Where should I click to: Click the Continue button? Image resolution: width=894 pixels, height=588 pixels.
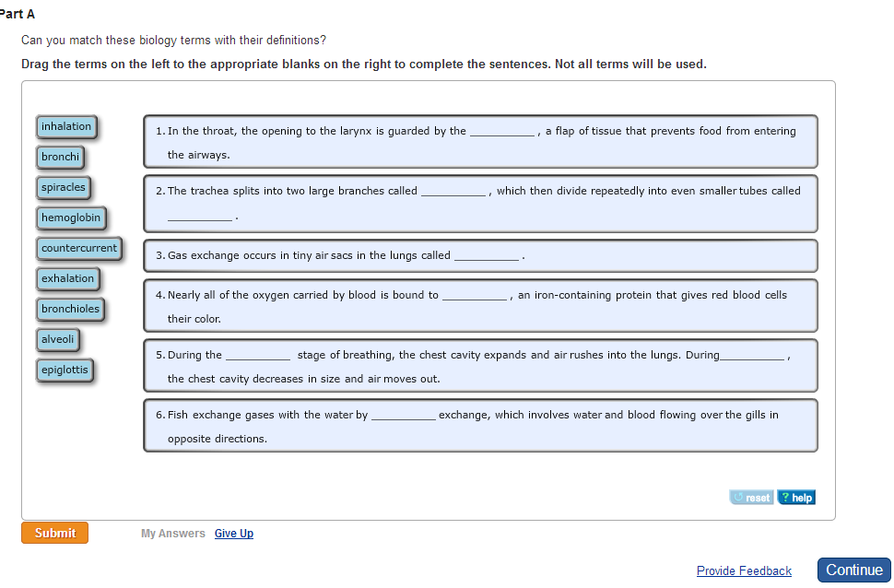tap(854, 570)
